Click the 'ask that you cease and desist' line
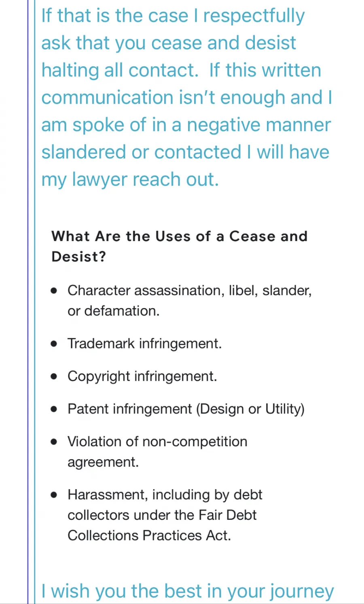The width and height of the screenshot is (364, 604). pos(169,43)
